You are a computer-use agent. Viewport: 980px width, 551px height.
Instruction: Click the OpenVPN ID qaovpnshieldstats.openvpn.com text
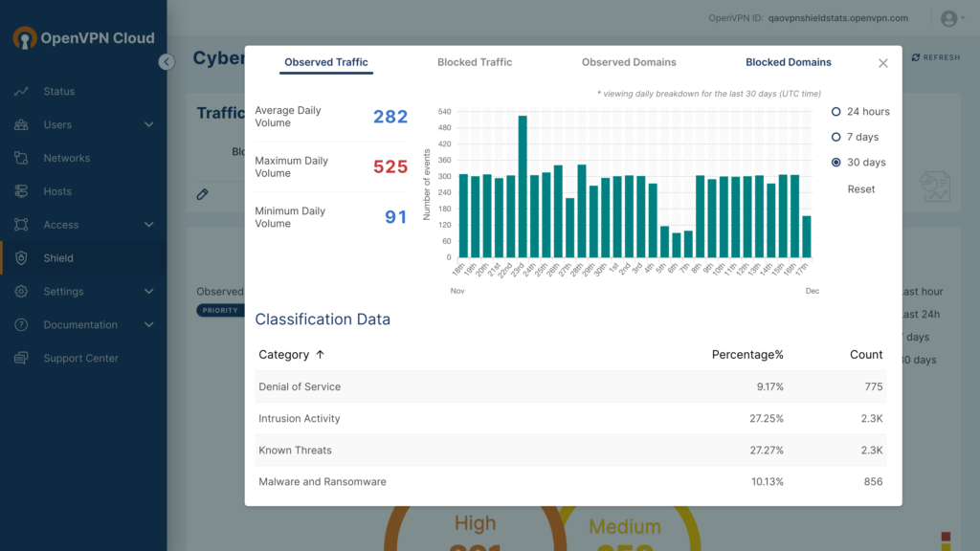[837, 18]
